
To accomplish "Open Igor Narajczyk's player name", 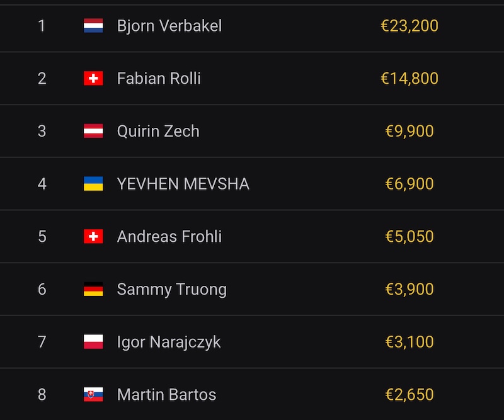I will [169, 342].
